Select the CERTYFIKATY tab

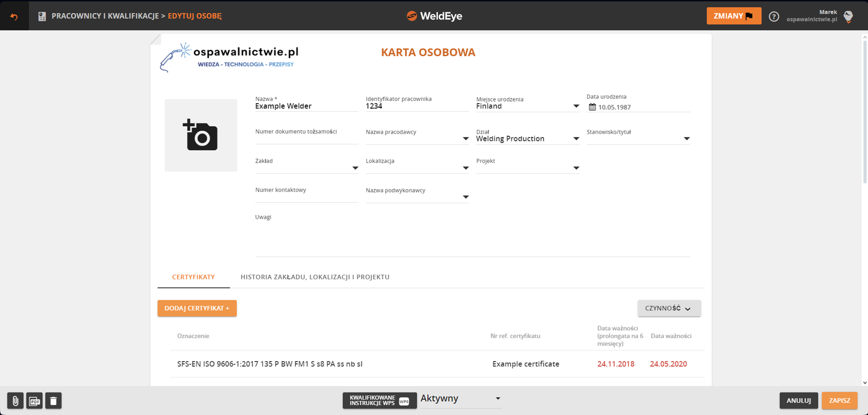click(193, 277)
